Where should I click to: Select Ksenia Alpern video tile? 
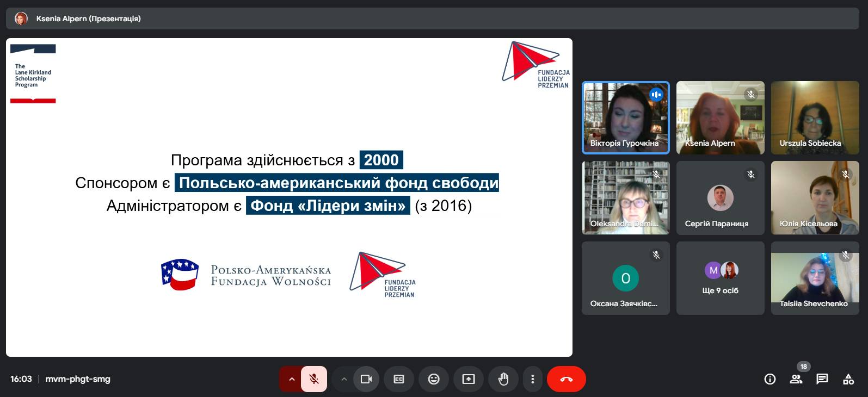click(721, 118)
